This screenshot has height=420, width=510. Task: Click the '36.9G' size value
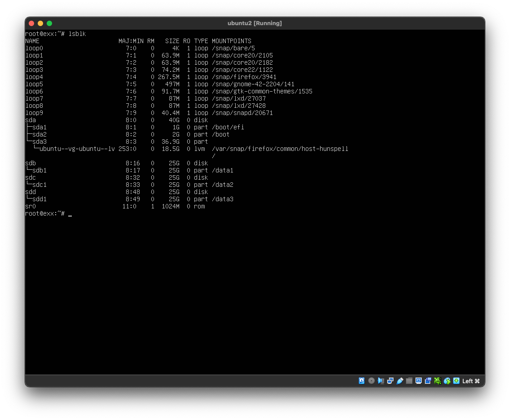pos(171,141)
